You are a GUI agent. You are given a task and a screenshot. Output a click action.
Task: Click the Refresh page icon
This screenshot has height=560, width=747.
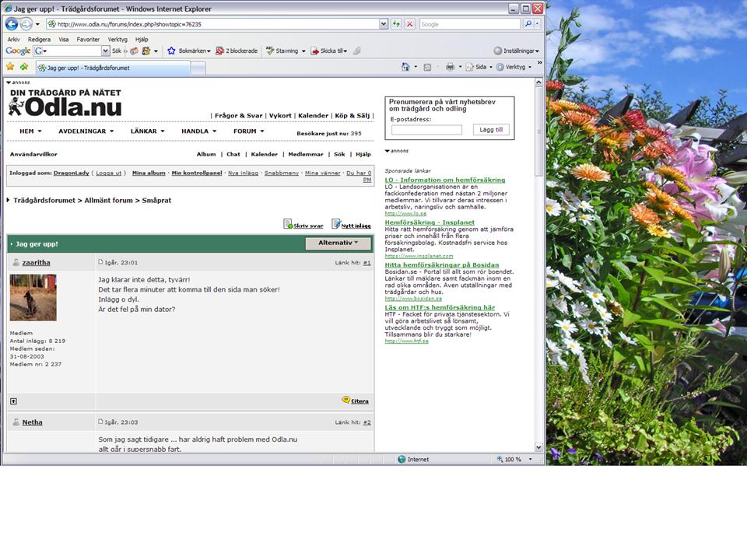point(397,24)
